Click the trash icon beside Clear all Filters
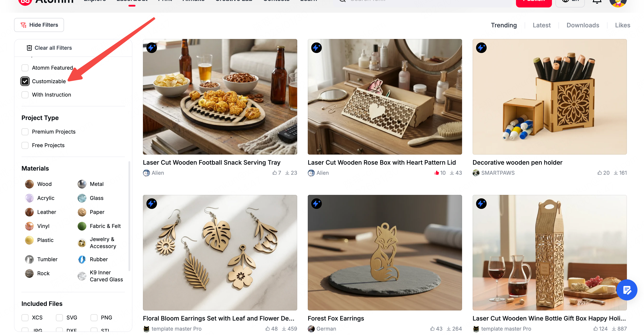Viewport: 644px width, 335px height. (29, 48)
